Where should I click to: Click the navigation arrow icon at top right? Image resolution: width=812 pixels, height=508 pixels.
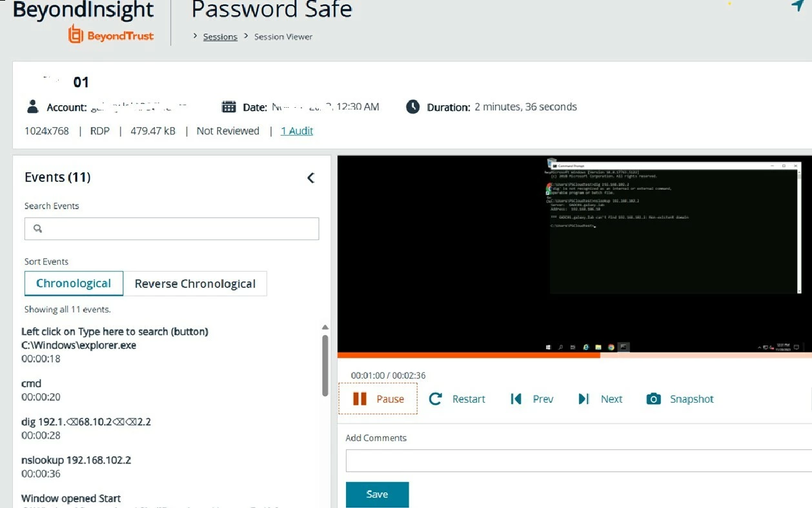tap(797, 5)
